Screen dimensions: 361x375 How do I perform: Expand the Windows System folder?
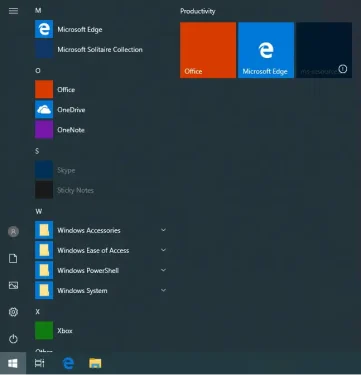click(x=100, y=290)
